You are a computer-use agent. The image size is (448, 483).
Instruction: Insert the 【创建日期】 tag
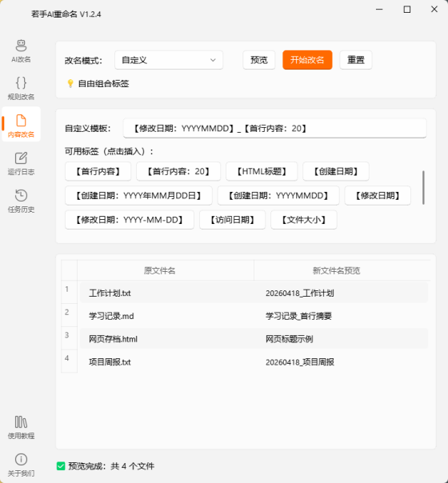336,171
